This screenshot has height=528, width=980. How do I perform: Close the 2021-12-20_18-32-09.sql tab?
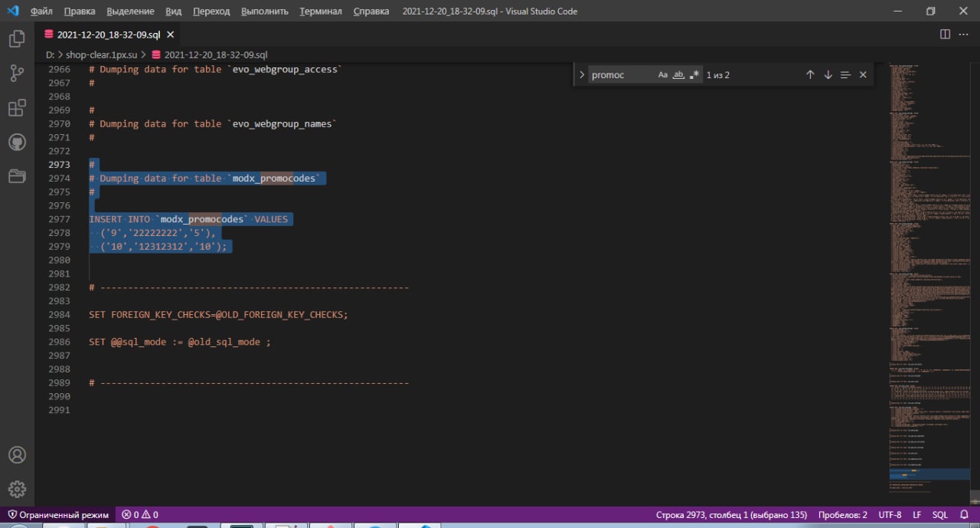(171, 34)
